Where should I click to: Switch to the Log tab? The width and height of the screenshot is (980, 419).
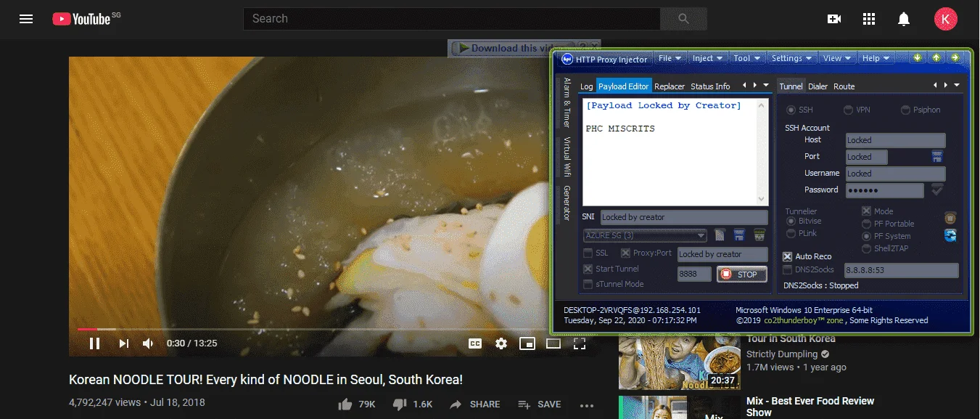tap(586, 86)
